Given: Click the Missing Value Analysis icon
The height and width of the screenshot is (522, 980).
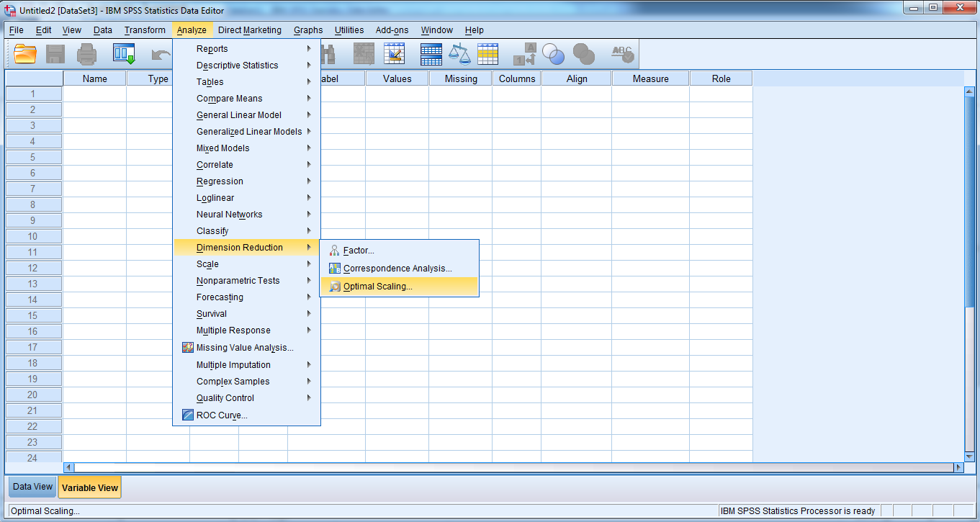Looking at the screenshot, I should tap(188, 348).
